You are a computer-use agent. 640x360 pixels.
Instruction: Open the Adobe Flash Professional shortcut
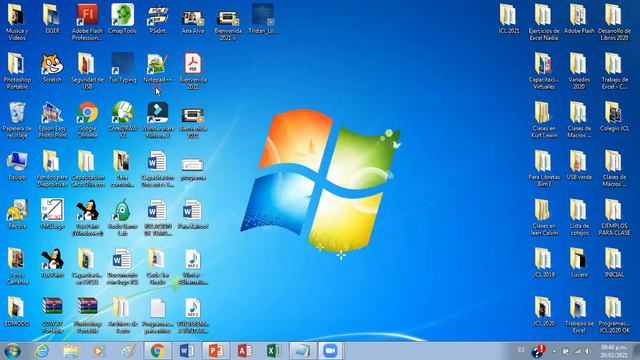point(87,22)
